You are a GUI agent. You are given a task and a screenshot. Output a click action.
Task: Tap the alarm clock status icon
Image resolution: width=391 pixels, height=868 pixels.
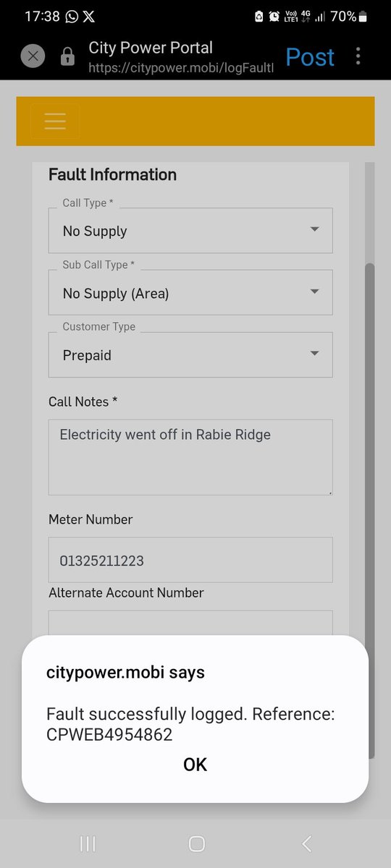[x=274, y=16]
